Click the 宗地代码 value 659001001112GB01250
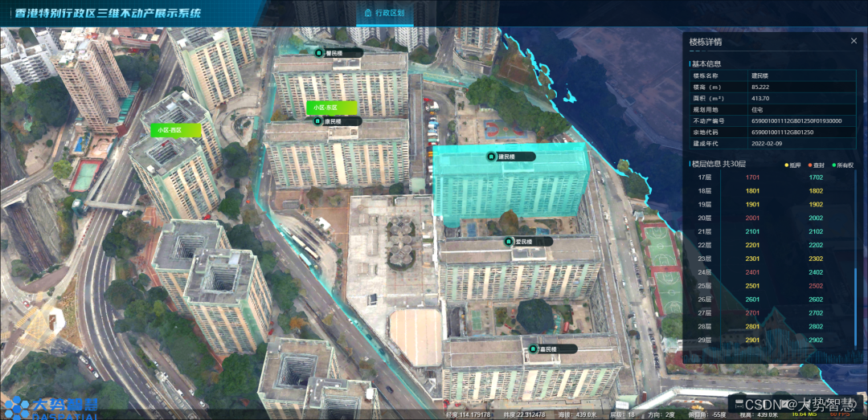The height and width of the screenshot is (420, 868). 782,133
